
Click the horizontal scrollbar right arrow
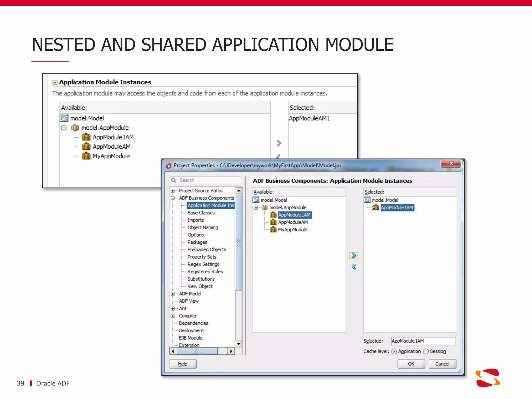point(231,351)
